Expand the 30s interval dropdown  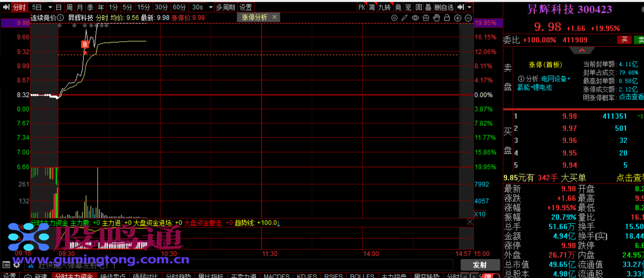click(x=211, y=7)
